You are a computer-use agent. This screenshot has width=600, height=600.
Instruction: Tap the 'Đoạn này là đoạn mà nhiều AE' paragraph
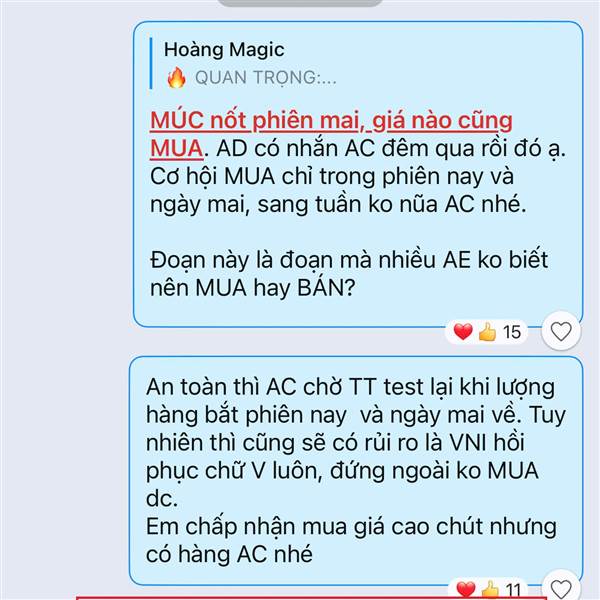coord(349,274)
